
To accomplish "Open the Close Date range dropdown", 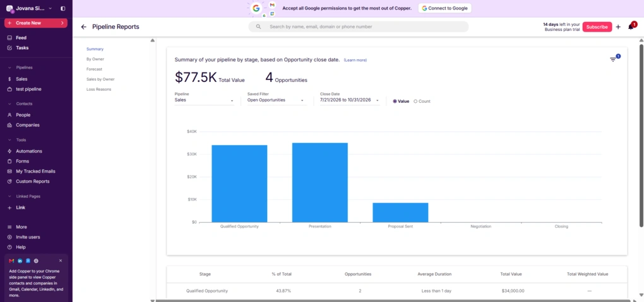I will (x=350, y=100).
